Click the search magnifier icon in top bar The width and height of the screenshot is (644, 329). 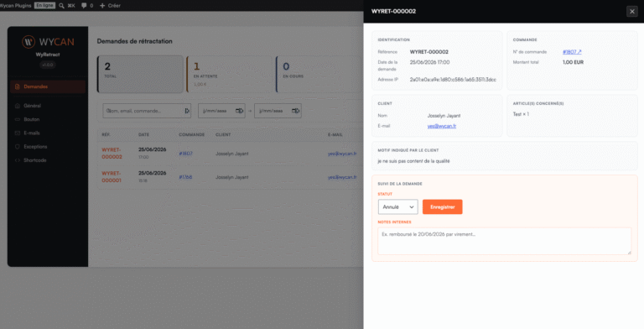coord(61,5)
